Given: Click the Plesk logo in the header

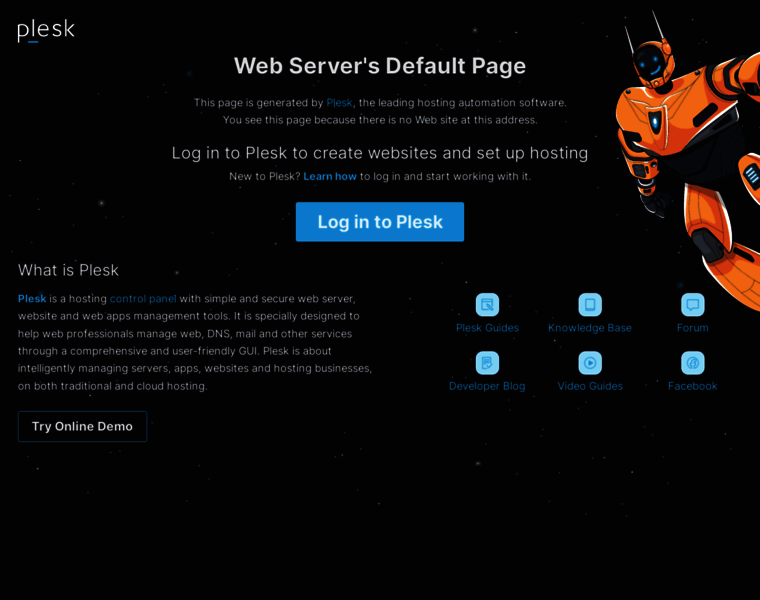Looking at the screenshot, I should click(46, 30).
